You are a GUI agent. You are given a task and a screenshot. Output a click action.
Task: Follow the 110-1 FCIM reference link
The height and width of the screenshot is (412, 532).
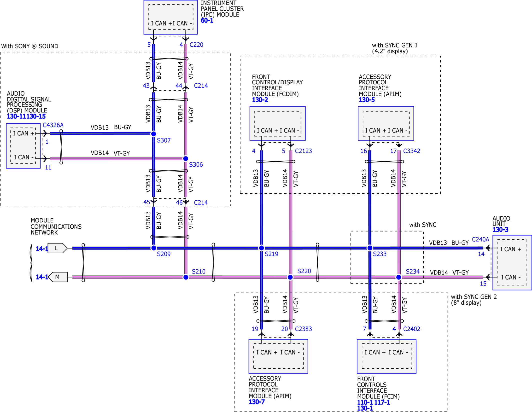[365, 402]
